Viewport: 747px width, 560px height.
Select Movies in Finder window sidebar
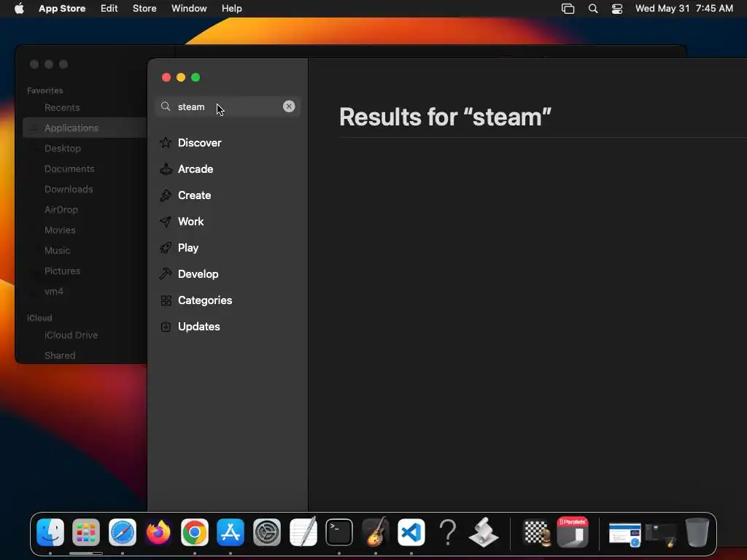[x=60, y=230]
